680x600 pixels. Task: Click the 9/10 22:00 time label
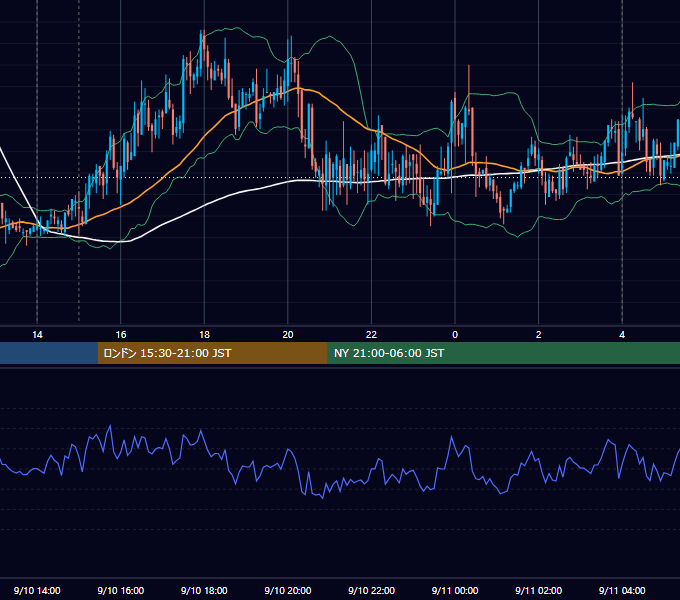[x=371, y=590]
